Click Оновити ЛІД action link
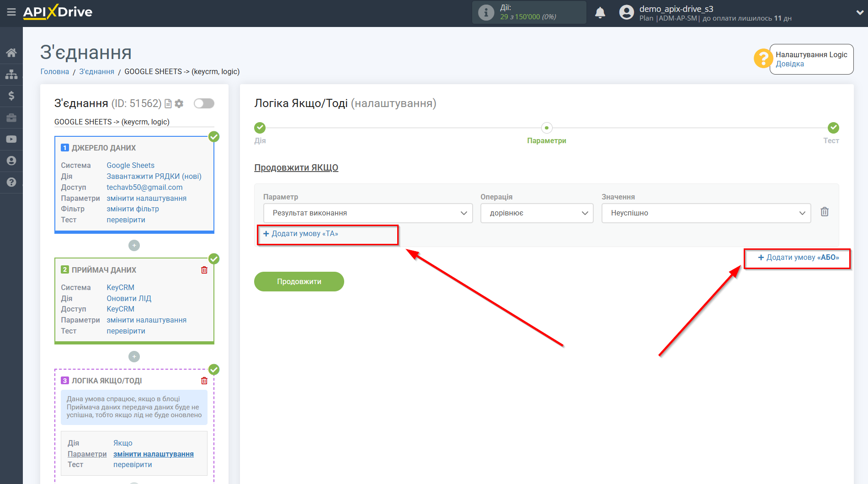 (129, 298)
